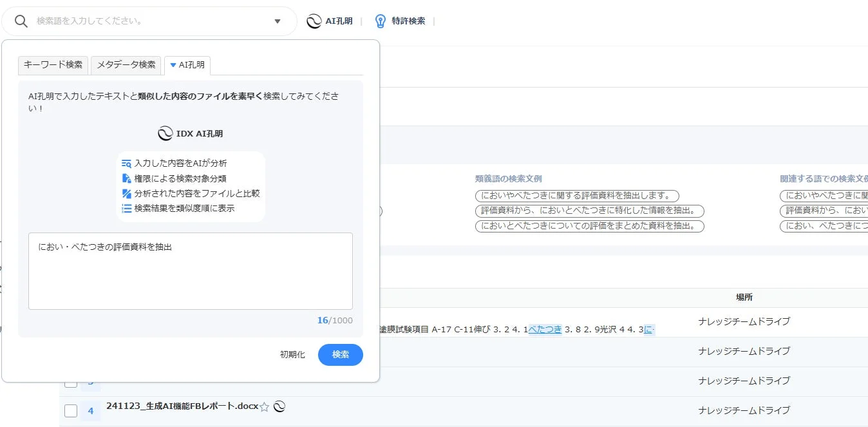The width and height of the screenshot is (868, 427).
Task: Check the checkbox for row 4
Action: point(70,410)
